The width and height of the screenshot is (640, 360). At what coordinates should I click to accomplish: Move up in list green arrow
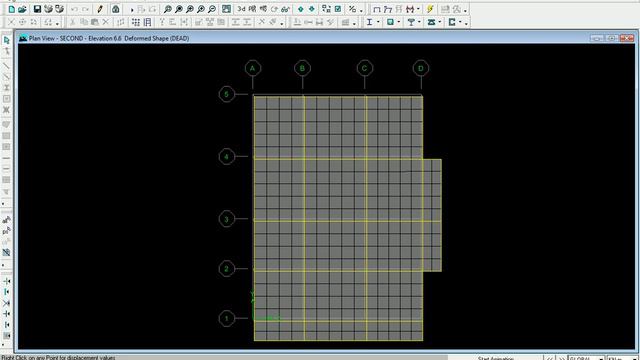coord(300,9)
